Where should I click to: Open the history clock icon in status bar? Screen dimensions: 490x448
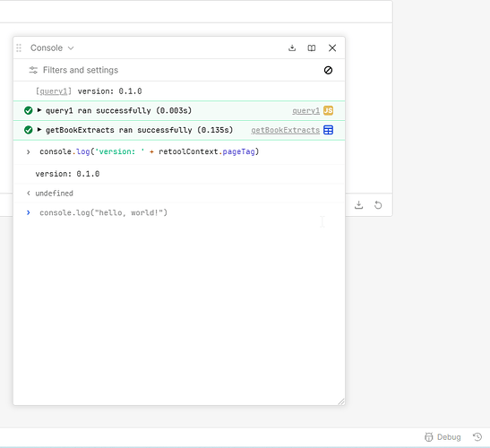(x=477, y=436)
